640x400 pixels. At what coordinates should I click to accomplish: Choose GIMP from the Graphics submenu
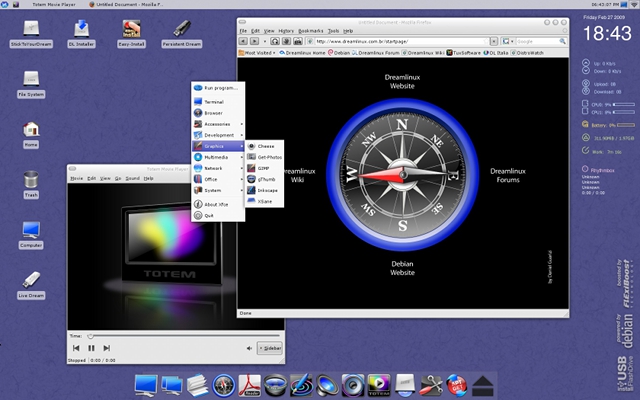[264, 168]
